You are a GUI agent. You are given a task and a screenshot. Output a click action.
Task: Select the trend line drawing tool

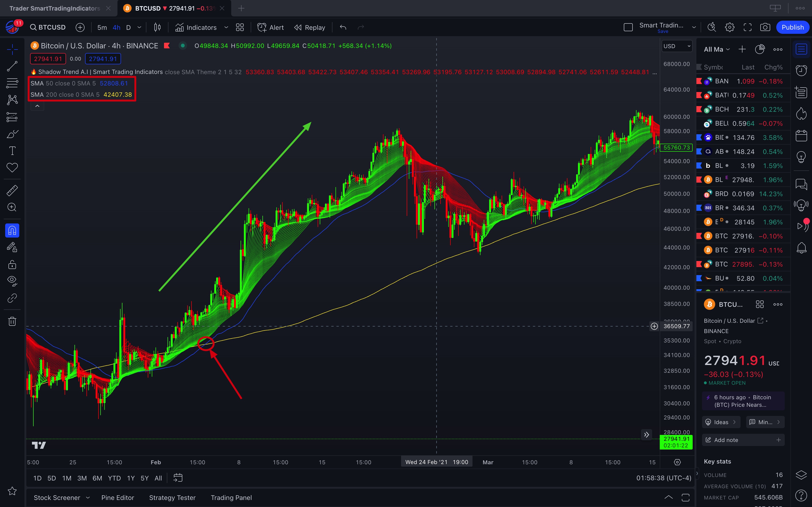click(12, 66)
